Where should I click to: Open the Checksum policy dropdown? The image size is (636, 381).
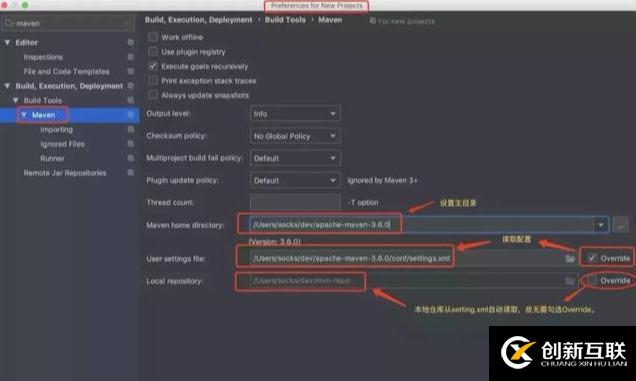295,136
